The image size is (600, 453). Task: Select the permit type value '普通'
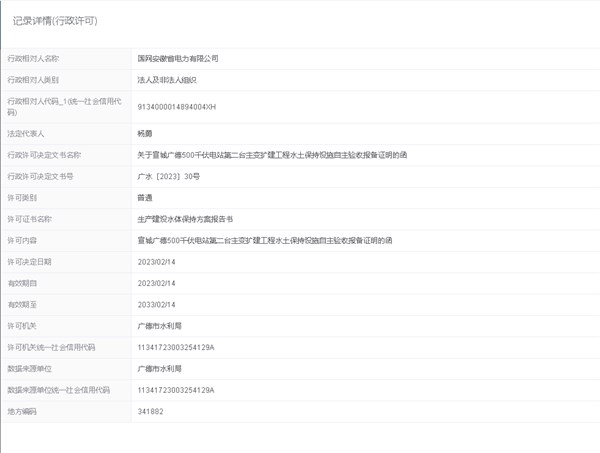tap(145, 198)
